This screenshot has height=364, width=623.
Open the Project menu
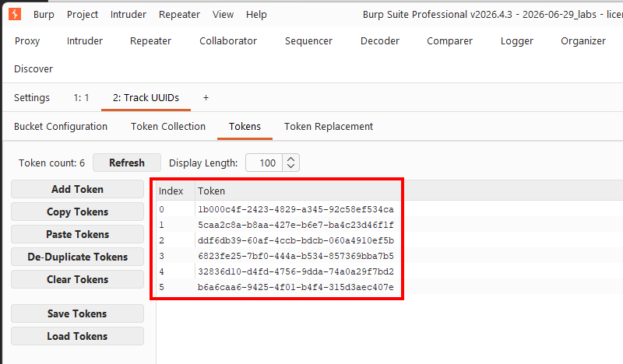[83, 15]
